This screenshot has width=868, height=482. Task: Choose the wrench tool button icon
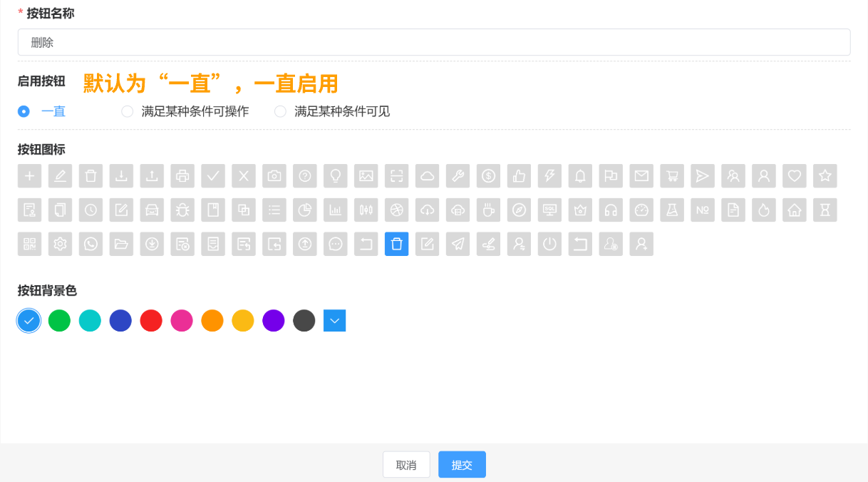tap(458, 175)
